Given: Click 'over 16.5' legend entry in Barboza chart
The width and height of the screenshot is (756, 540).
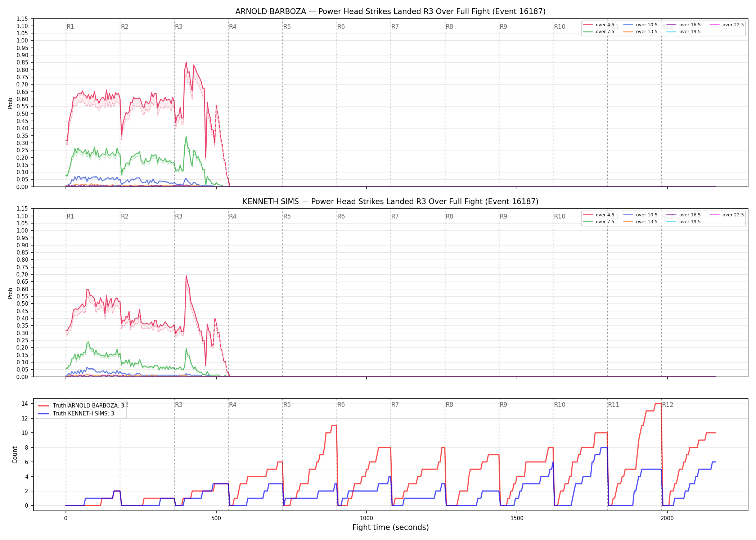Looking at the screenshot, I should pyautogui.click(x=684, y=25).
